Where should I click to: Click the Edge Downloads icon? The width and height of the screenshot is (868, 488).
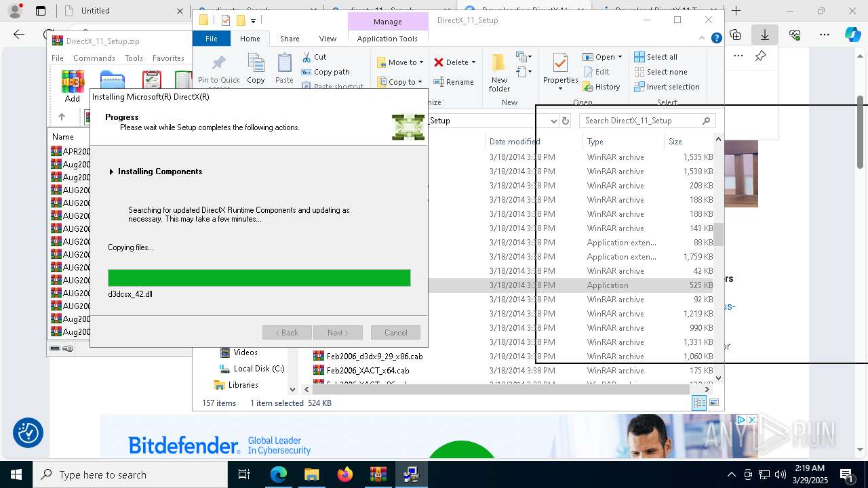[764, 35]
